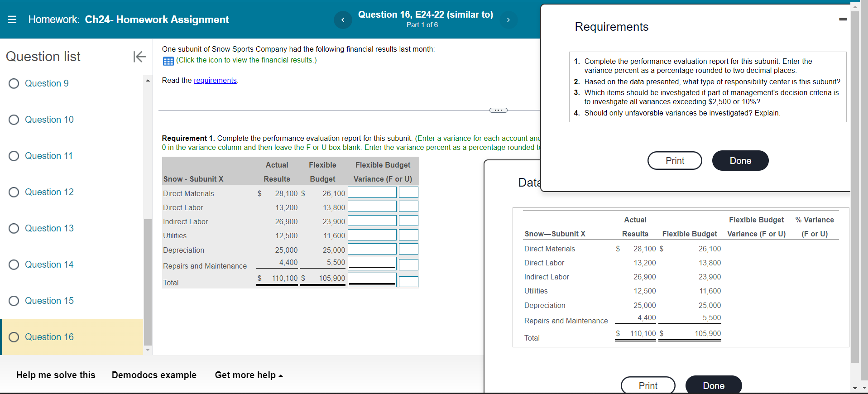Screen dimensions: 868x394
Task: Open the hamburger menu icon
Action: click(x=12, y=19)
